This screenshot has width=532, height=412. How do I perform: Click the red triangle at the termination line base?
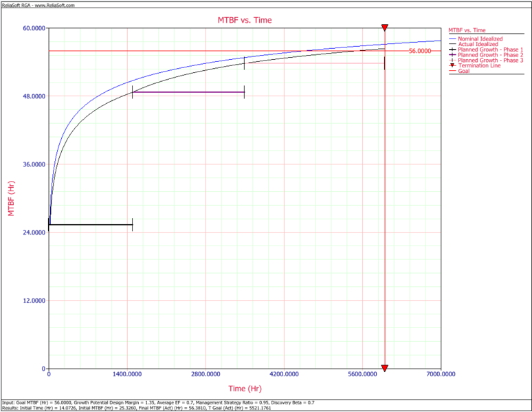point(385,368)
